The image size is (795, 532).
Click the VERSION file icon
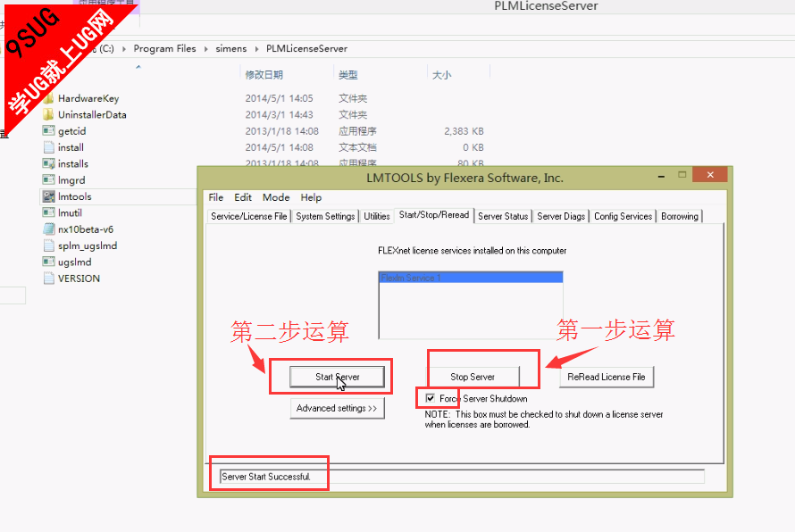click(48, 278)
